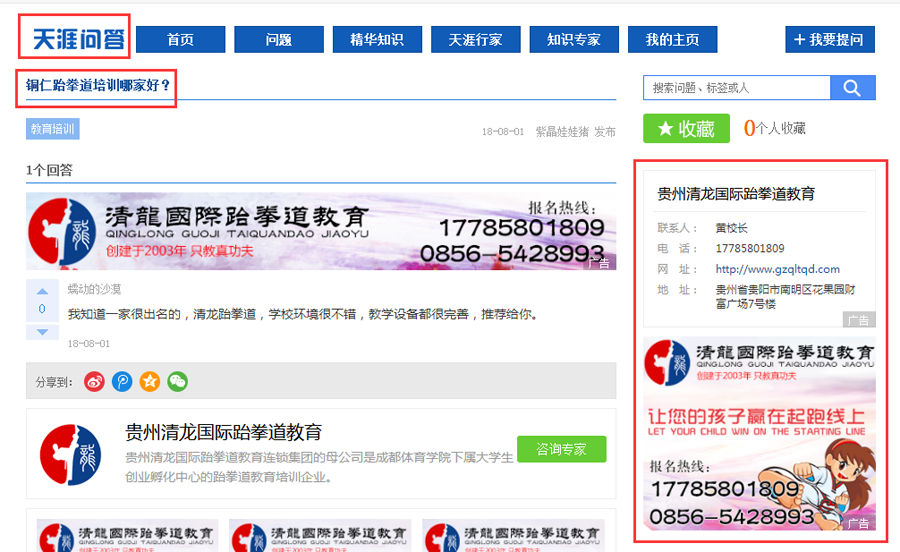Image resolution: width=900 pixels, height=552 pixels.
Task: Click phone number 17785801809 in the contact card
Action: coord(750,248)
